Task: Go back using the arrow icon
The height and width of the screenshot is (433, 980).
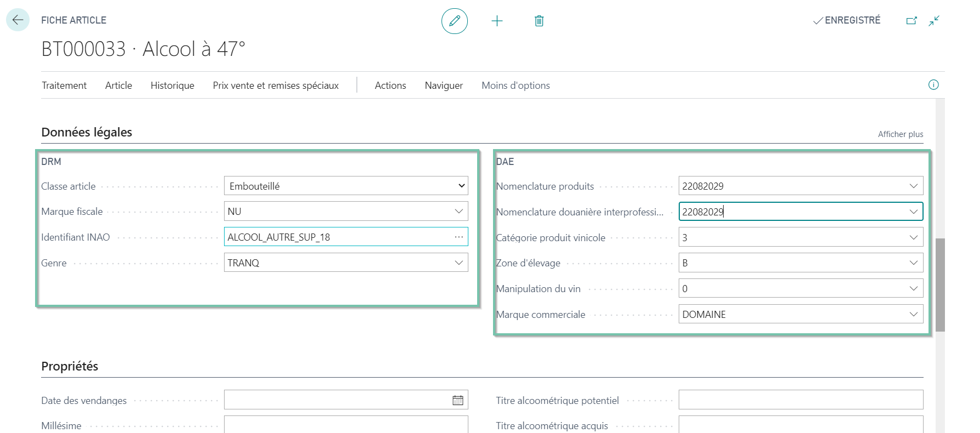Action: [18, 20]
